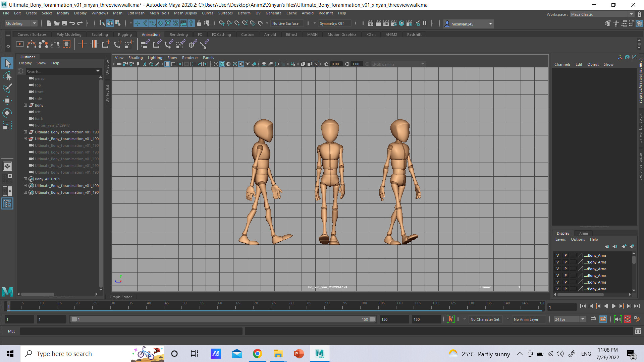The height and width of the screenshot is (362, 644).
Task: Click the No Live Surface button
Action: point(285,23)
